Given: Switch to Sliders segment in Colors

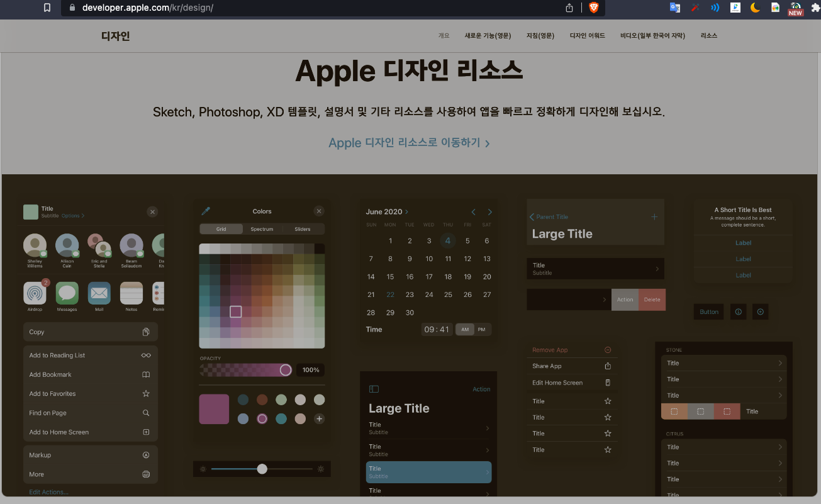Looking at the screenshot, I should (303, 229).
